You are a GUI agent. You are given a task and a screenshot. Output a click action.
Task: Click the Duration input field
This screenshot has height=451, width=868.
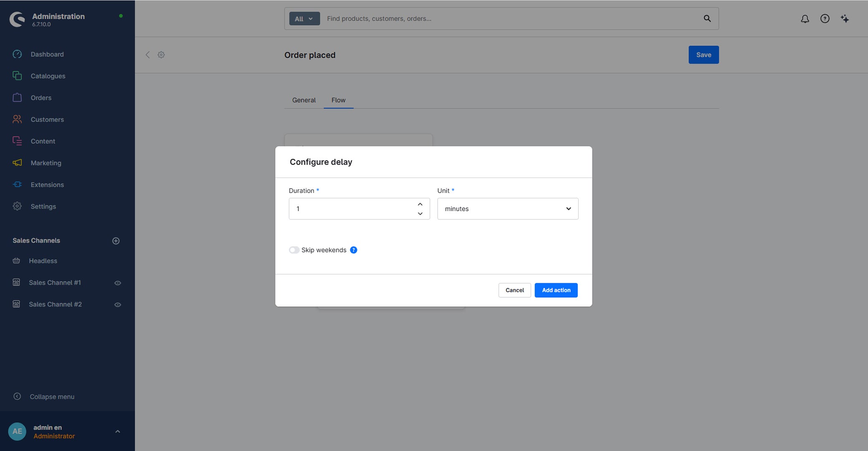tap(359, 209)
